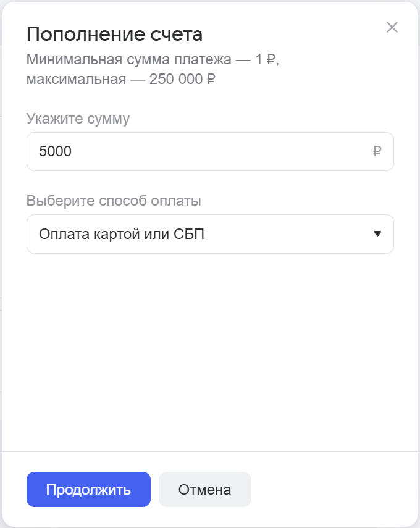The image size is (420, 528).
Task: Click empty space below the payment dropdown
Action: 210,346
